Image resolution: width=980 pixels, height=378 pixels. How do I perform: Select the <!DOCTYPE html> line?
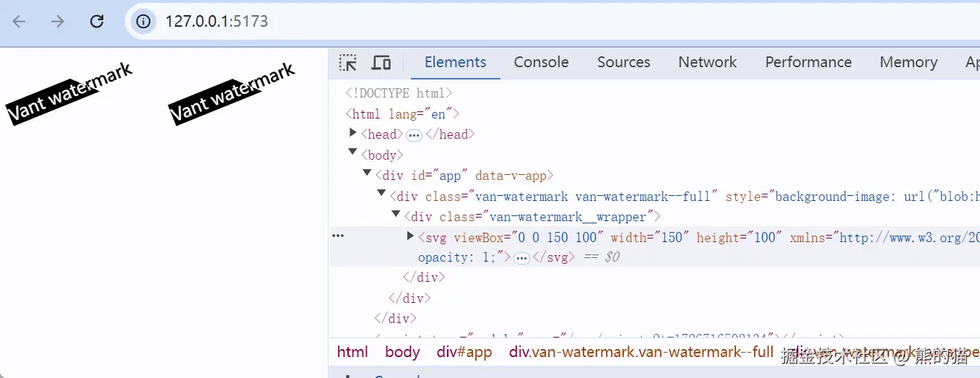[x=399, y=93]
